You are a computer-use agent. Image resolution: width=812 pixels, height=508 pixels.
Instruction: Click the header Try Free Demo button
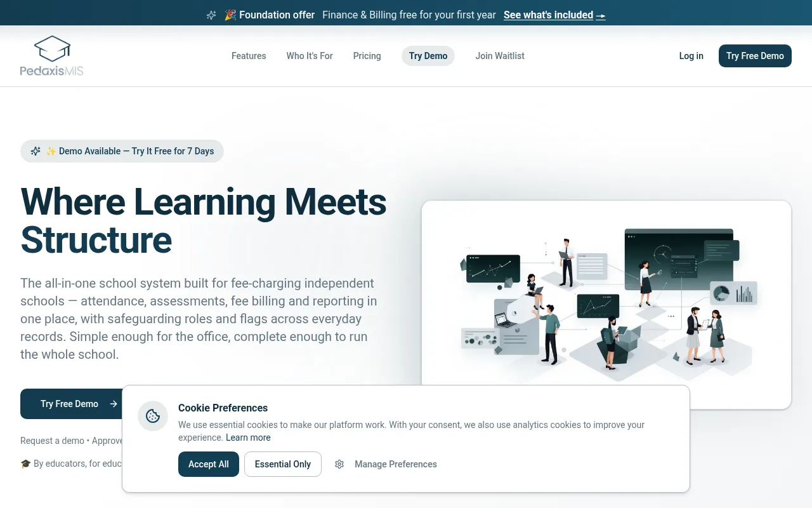[x=755, y=56]
